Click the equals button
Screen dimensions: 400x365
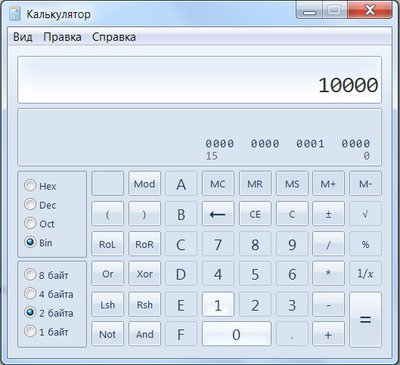[365, 320]
